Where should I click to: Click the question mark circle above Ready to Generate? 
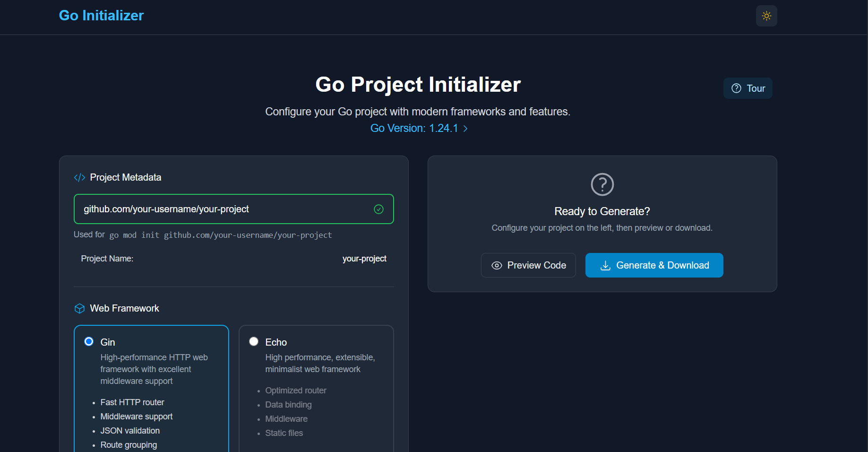click(602, 184)
